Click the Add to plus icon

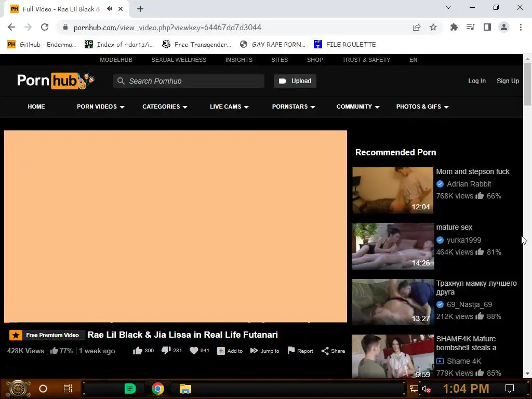[221, 351]
